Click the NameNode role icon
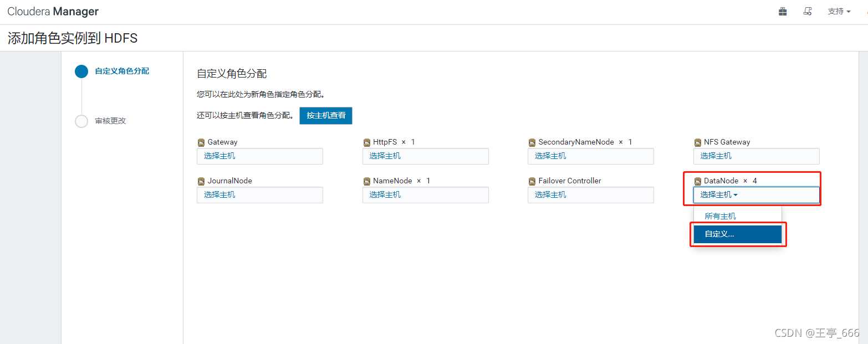The image size is (868, 344). [367, 181]
